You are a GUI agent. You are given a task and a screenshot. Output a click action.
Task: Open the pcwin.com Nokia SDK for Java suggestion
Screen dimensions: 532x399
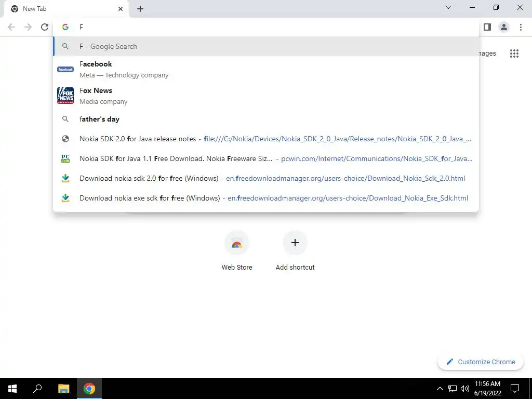pyautogui.click(x=267, y=158)
